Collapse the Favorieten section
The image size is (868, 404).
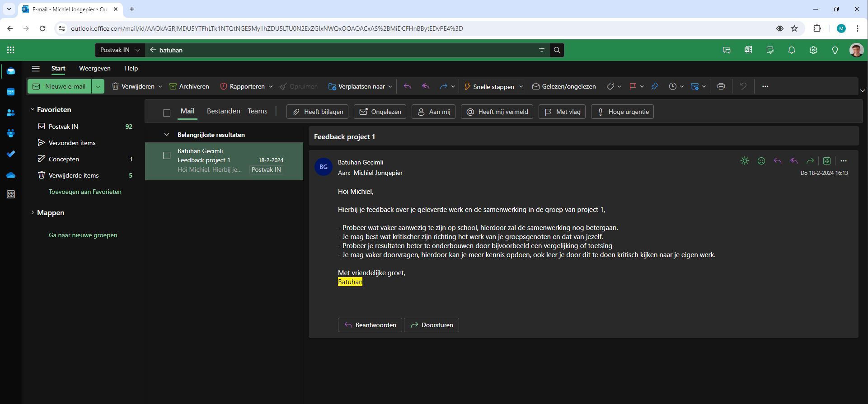point(33,109)
